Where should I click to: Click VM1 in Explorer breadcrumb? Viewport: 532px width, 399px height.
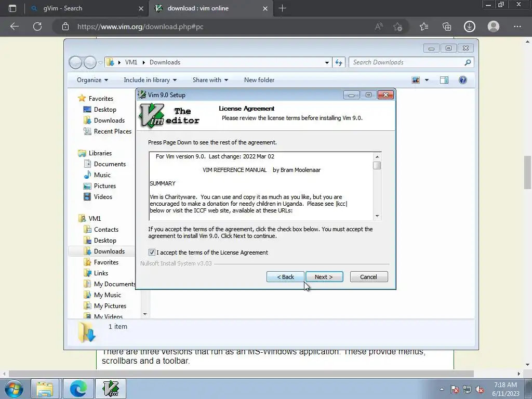[x=131, y=62]
